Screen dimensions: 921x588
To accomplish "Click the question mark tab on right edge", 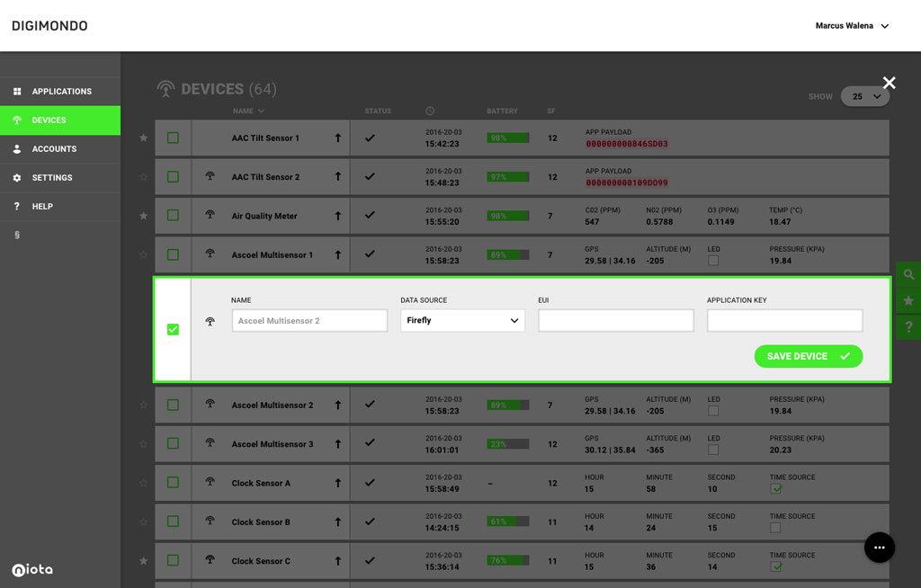I will tap(908, 327).
